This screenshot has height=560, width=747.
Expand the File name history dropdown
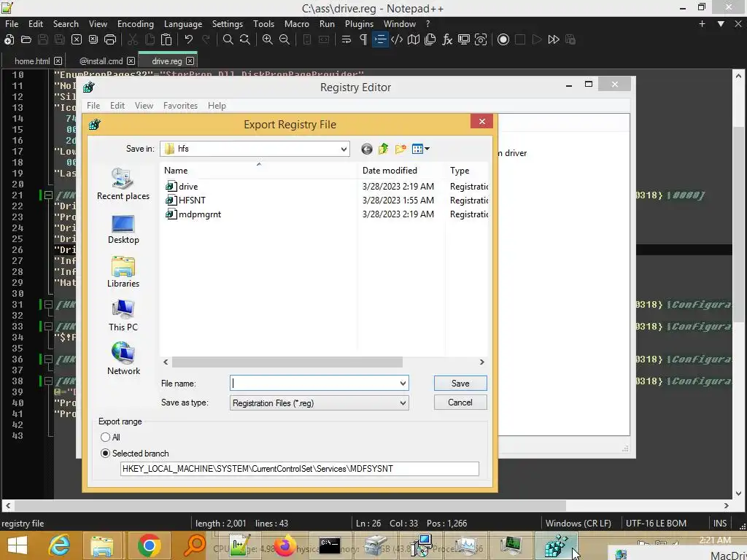pyautogui.click(x=403, y=384)
